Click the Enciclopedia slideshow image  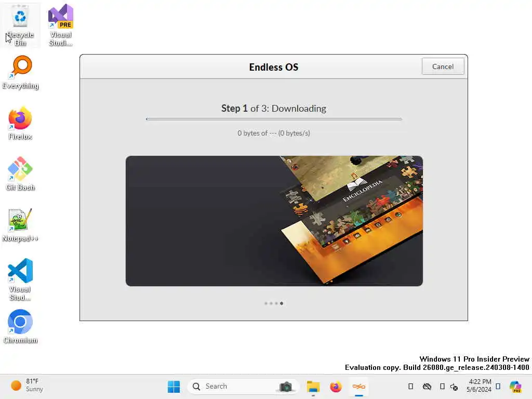click(x=274, y=221)
